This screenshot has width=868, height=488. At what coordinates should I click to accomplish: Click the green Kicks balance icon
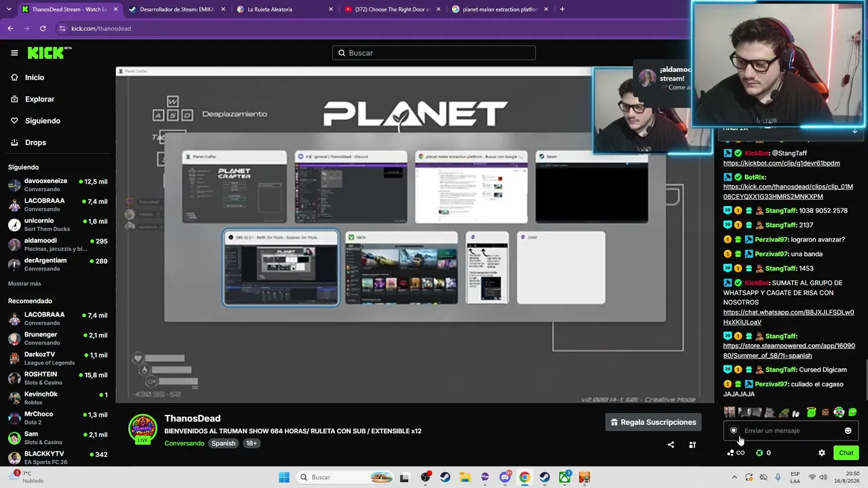click(759, 453)
